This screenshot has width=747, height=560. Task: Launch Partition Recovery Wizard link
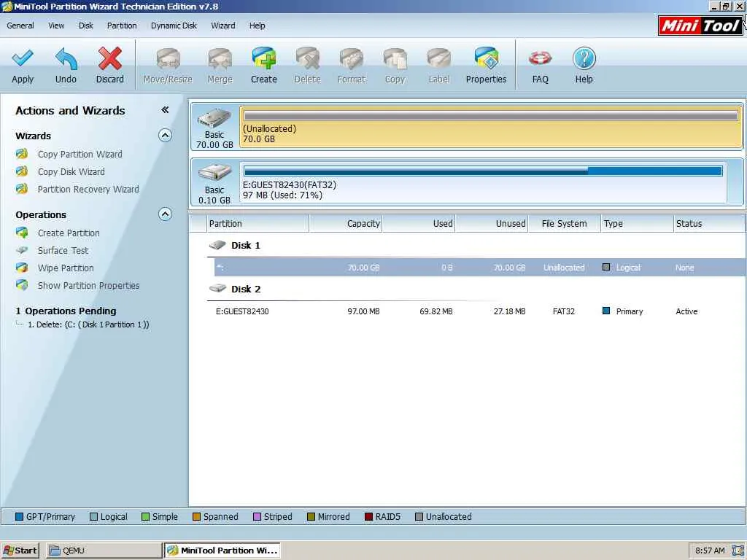coord(88,190)
